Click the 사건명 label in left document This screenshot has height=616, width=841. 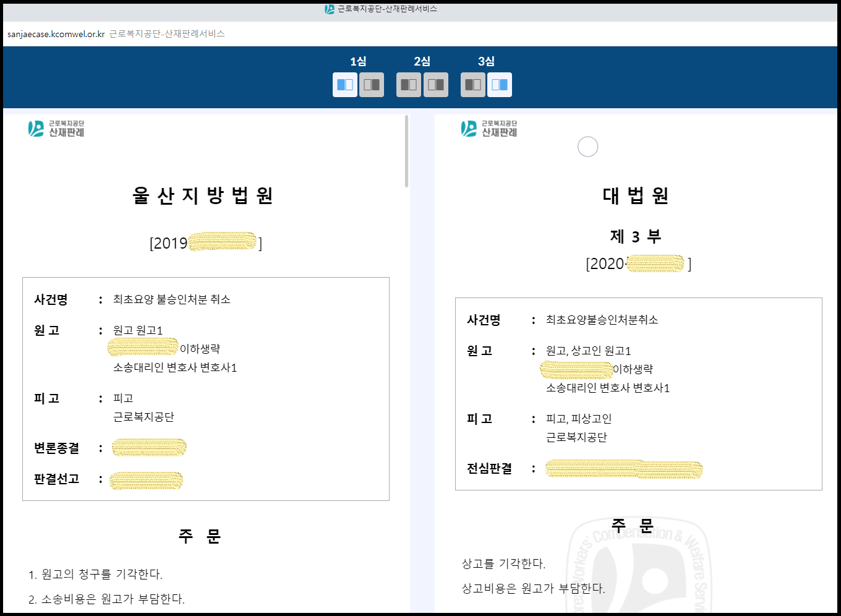pyautogui.click(x=51, y=299)
